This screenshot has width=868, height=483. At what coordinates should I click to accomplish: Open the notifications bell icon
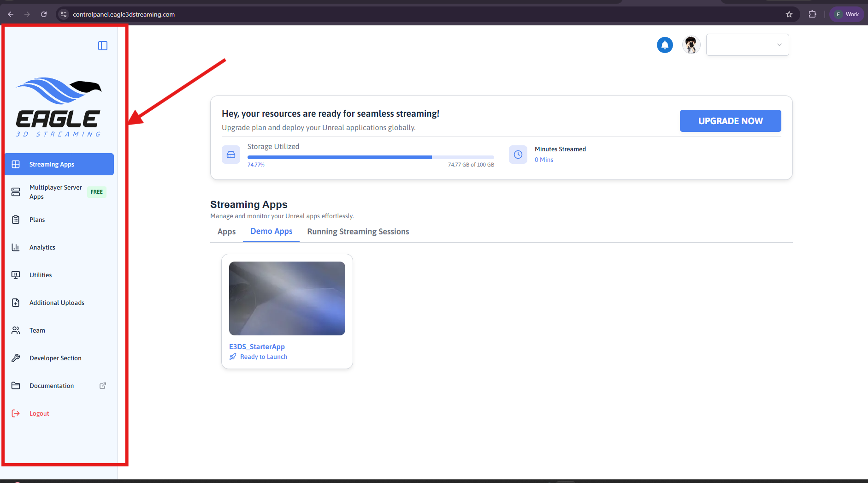[x=665, y=45]
